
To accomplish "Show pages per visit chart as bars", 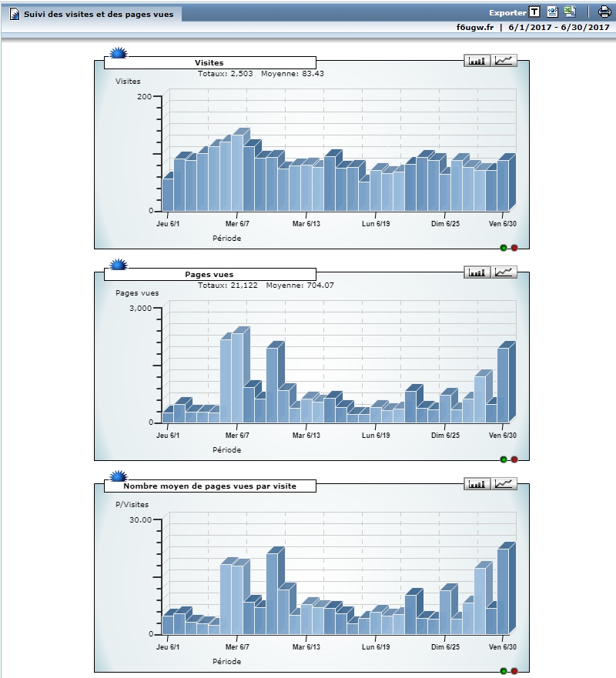I will click(x=477, y=484).
